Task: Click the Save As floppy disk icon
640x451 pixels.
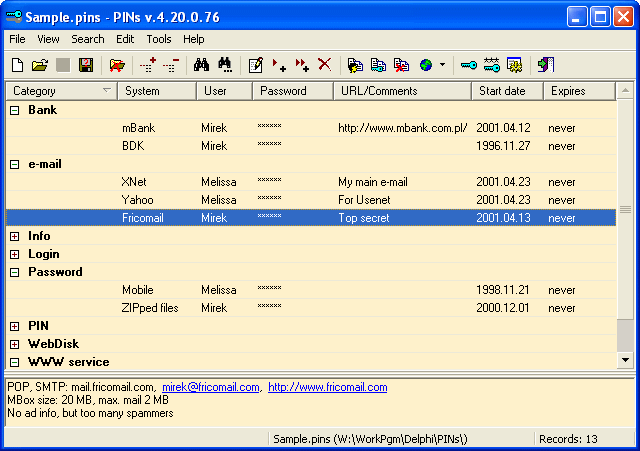Action: 86,65
